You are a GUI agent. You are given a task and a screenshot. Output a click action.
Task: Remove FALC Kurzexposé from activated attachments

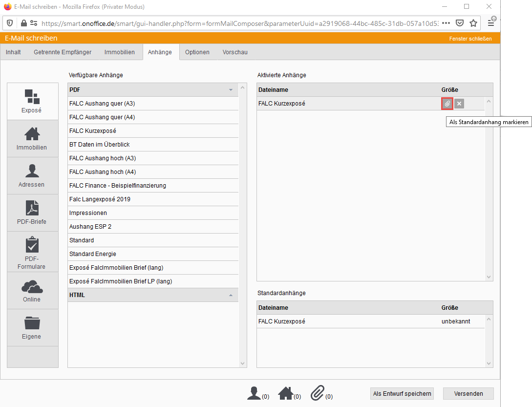click(459, 104)
